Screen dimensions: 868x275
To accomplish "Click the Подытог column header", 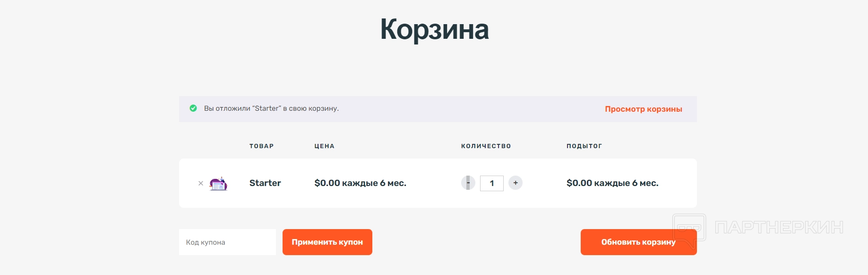I will pyautogui.click(x=584, y=146).
